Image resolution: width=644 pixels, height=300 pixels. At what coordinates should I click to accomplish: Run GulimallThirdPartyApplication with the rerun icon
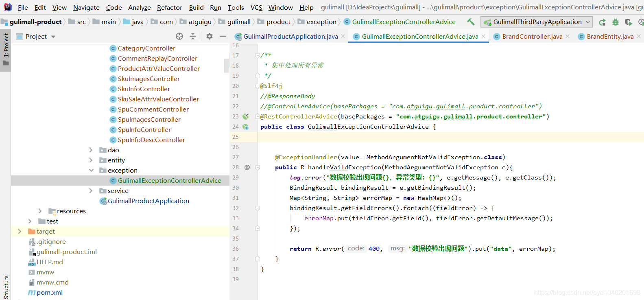(x=603, y=22)
